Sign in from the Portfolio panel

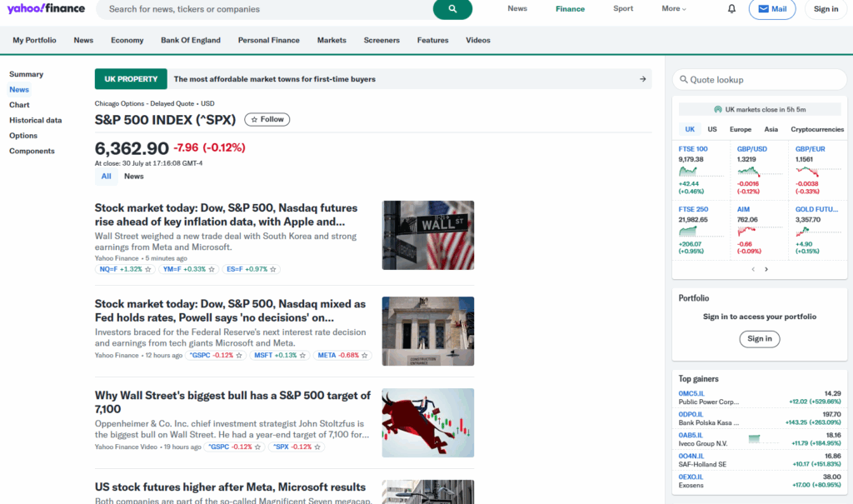click(x=759, y=339)
